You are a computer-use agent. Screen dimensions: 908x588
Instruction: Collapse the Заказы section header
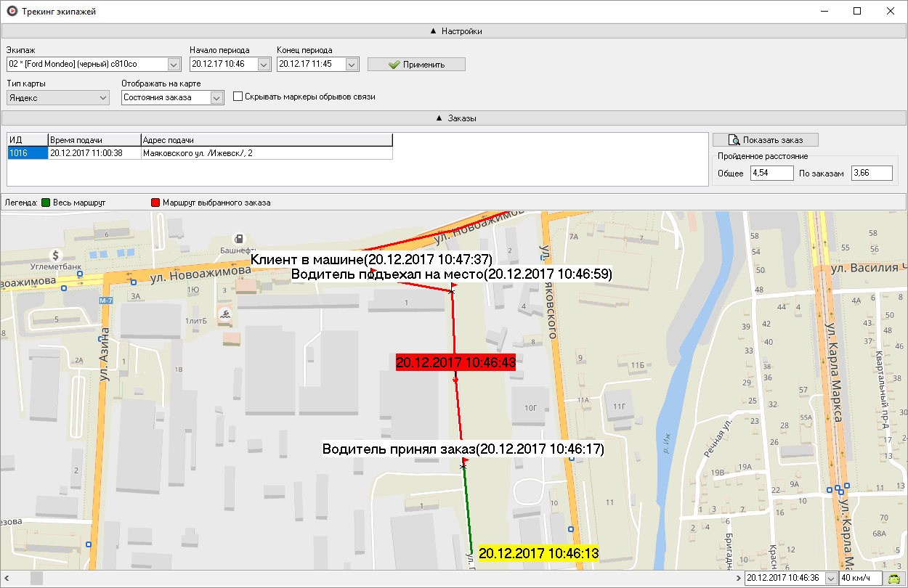pos(454,118)
